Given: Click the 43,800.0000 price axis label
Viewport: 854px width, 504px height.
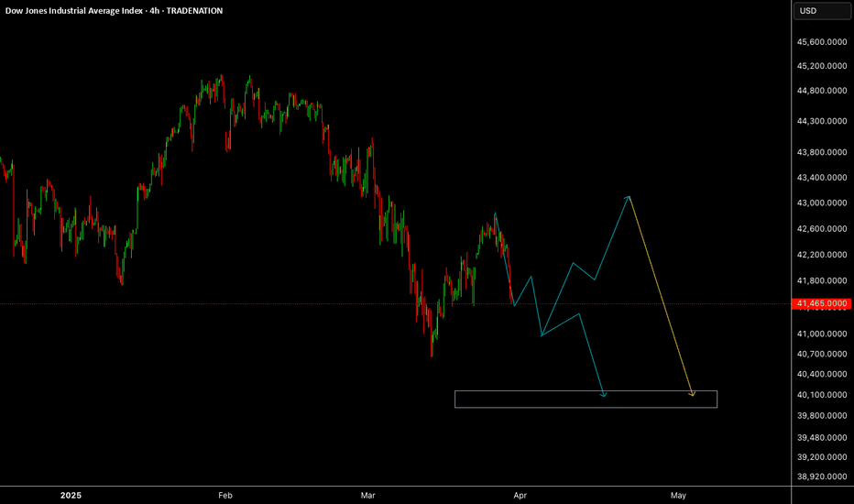Looking at the screenshot, I should tap(822, 152).
